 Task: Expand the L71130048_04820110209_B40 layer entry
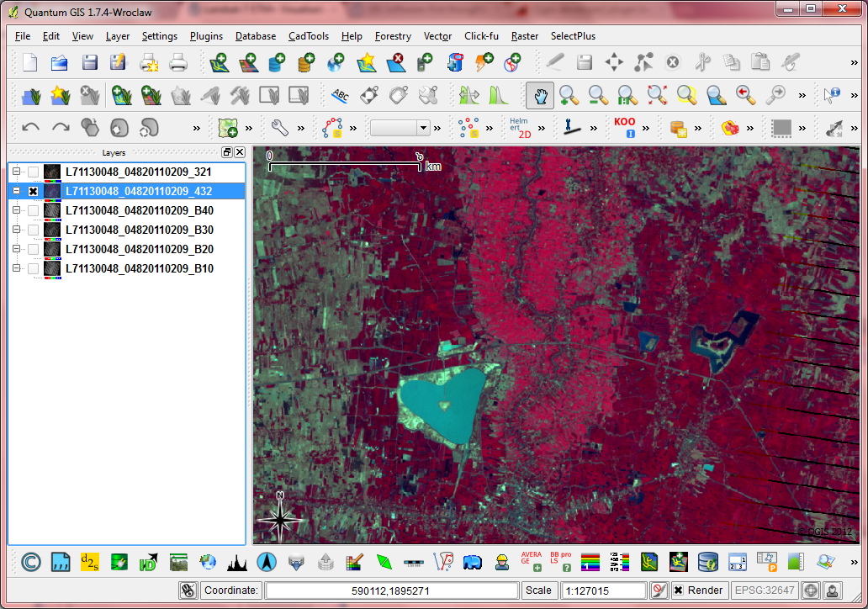(18, 210)
